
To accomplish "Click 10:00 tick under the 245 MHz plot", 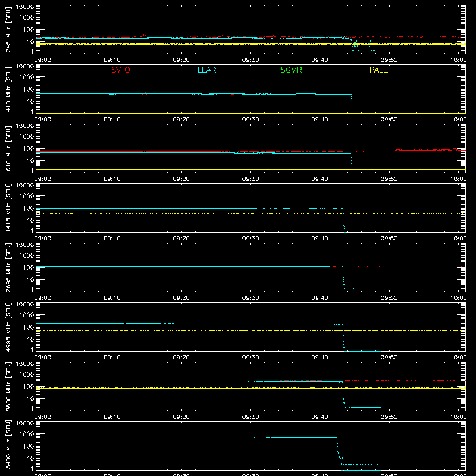I will pyautogui.click(x=458, y=60).
